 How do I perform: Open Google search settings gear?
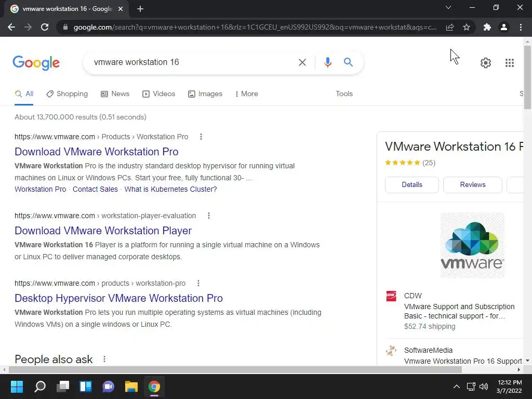tap(486, 63)
